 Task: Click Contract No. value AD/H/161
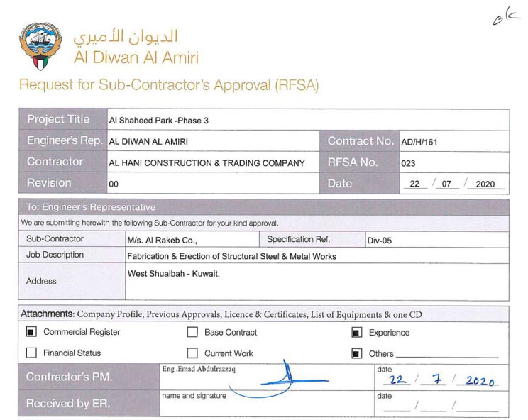[x=419, y=142]
